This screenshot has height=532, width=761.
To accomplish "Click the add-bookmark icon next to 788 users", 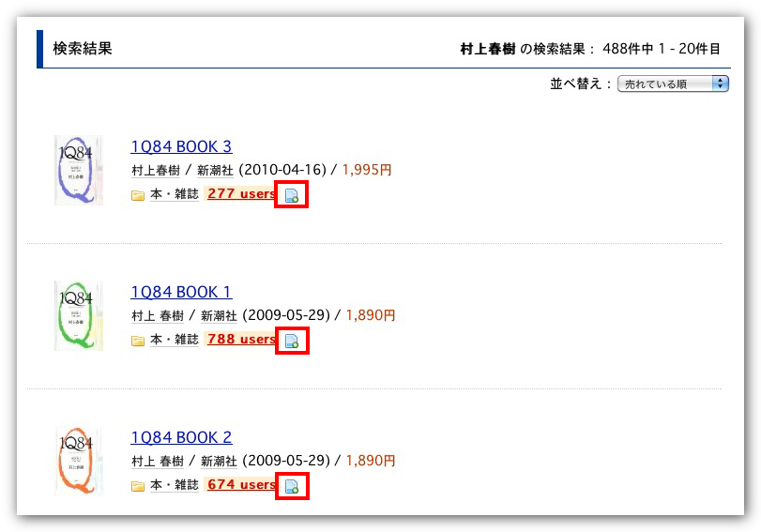I will pyautogui.click(x=292, y=341).
